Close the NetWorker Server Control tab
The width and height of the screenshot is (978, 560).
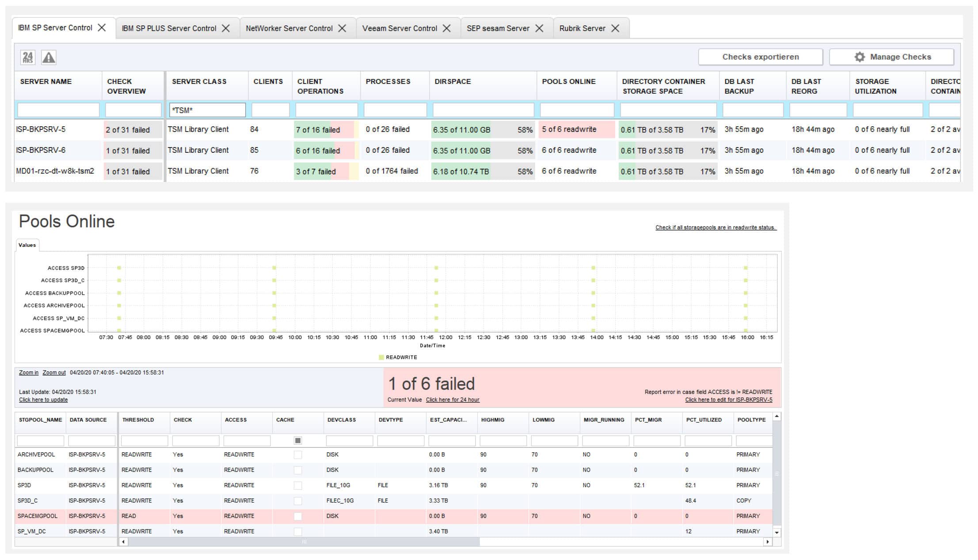click(x=342, y=28)
